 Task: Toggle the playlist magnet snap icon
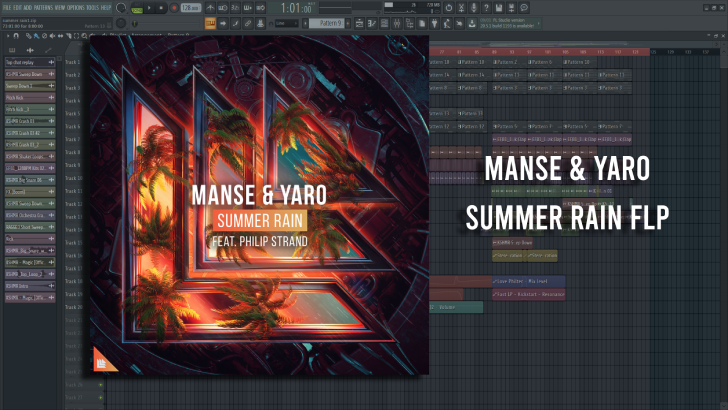(16, 36)
